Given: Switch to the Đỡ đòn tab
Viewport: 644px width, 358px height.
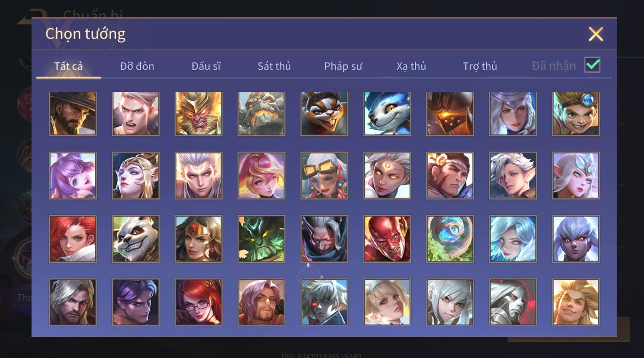Looking at the screenshot, I should [137, 66].
